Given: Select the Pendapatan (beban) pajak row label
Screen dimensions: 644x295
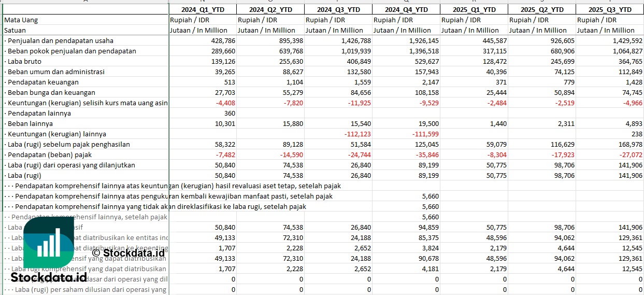Looking at the screenshot, I should 50,154.
